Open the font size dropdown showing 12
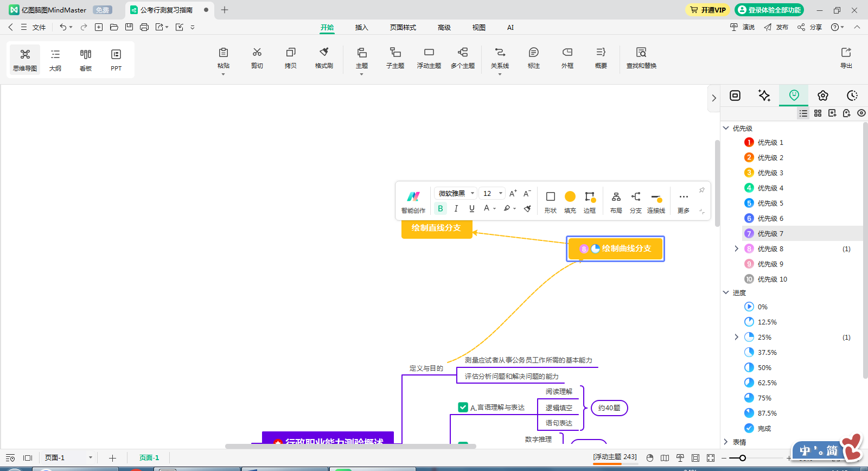The width and height of the screenshot is (868, 471). pos(493,193)
